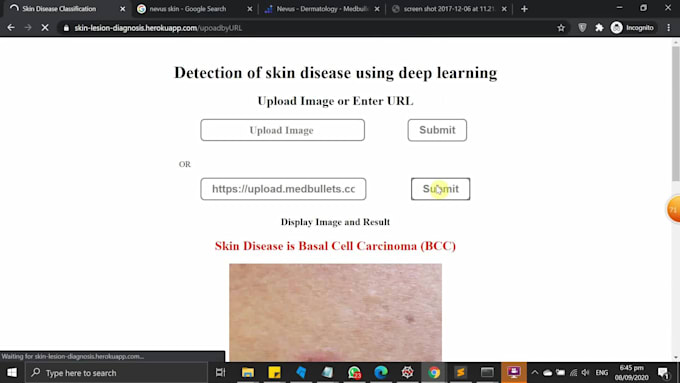The height and width of the screenshot is (383, 680).
Task: Close the nevus skin Google Search tab
Action: click(249, 9)
